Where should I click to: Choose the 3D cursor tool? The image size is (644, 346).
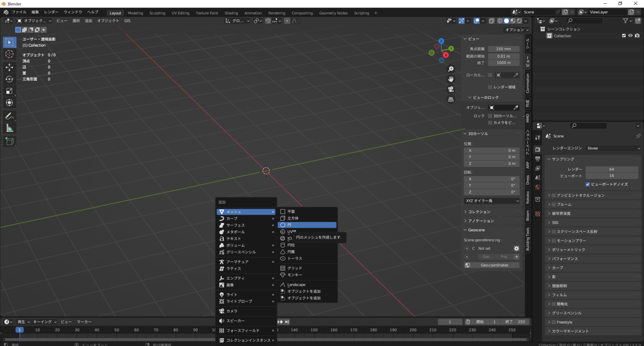coord(10,54)
